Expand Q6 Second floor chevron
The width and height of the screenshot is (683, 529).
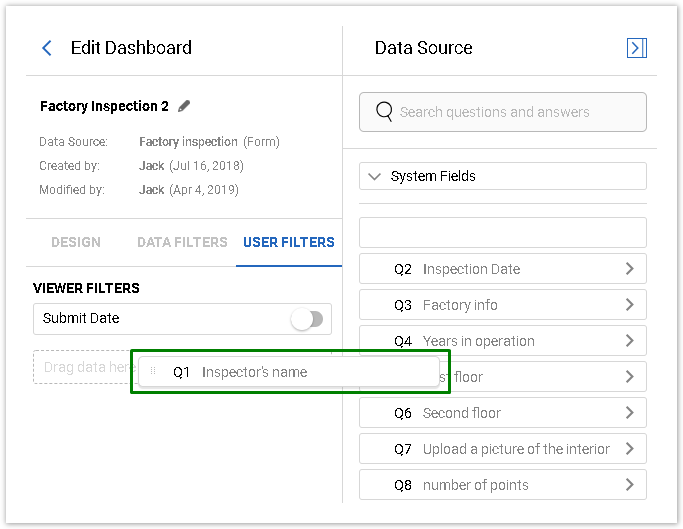tap(629, 413)
